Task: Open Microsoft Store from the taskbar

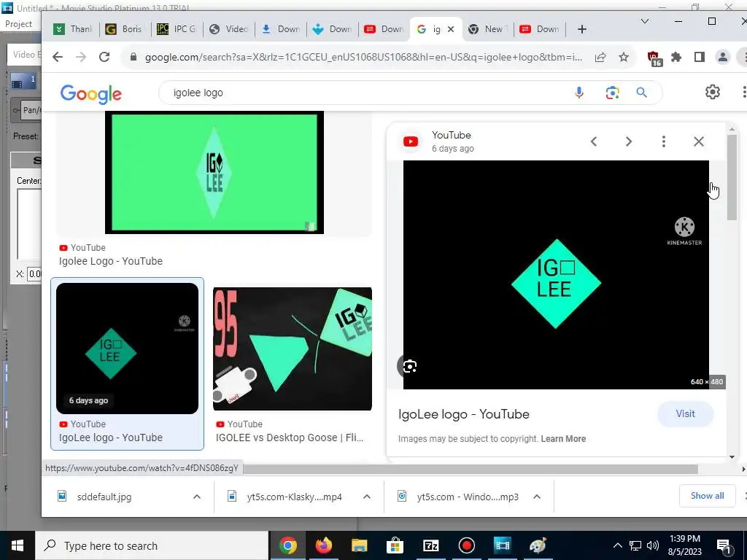Action: 395,545
